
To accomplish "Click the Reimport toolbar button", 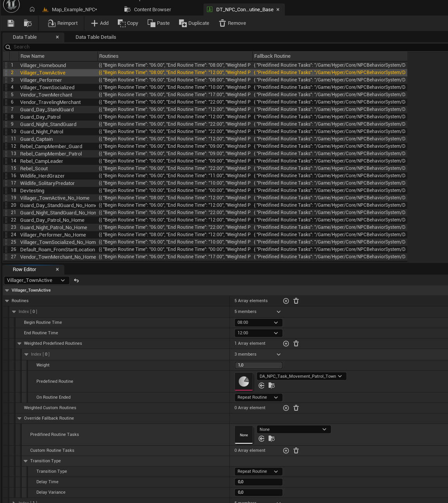I will coord(63,23).
